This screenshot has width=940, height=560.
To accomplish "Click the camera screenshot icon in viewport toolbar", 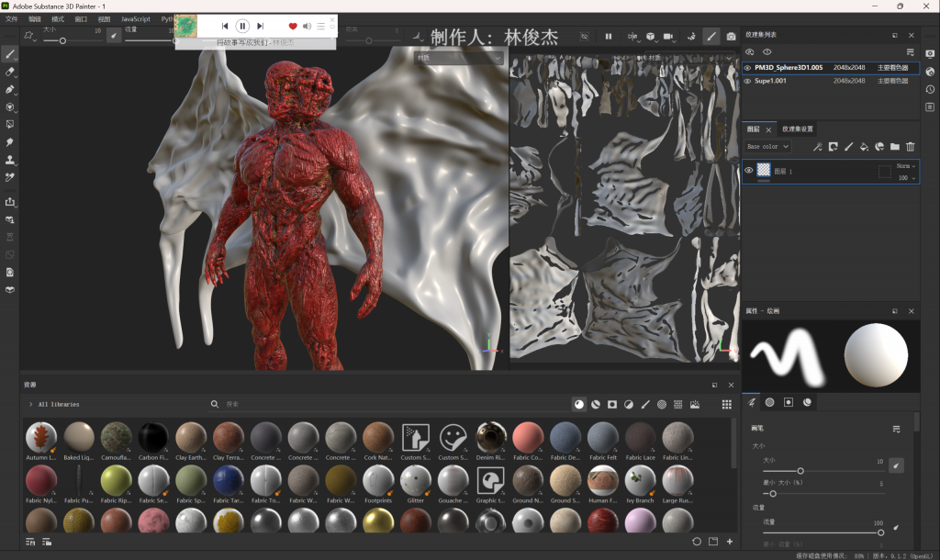I will click(731, 37).
